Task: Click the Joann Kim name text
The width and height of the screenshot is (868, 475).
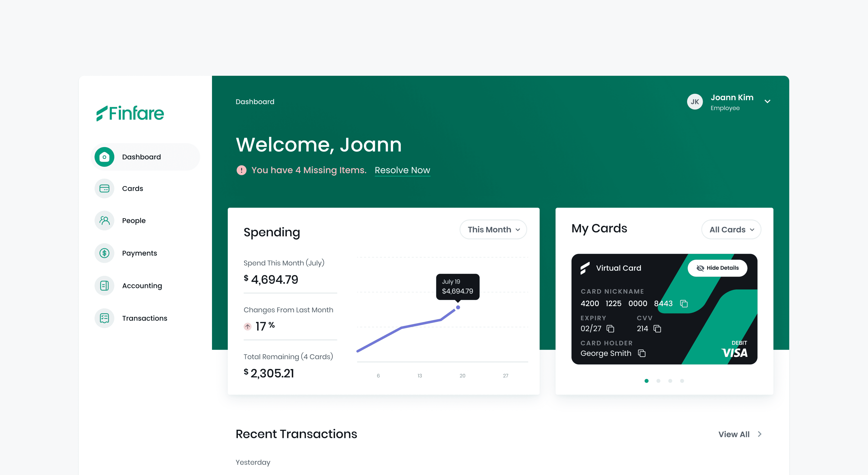Action: (732, 97)
